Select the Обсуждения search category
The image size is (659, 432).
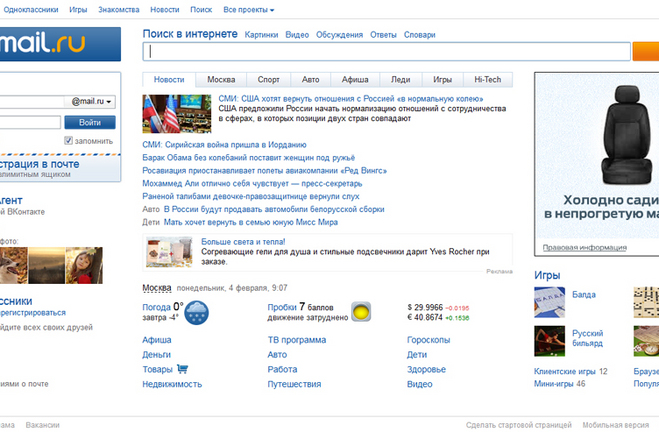coord(340,35)
